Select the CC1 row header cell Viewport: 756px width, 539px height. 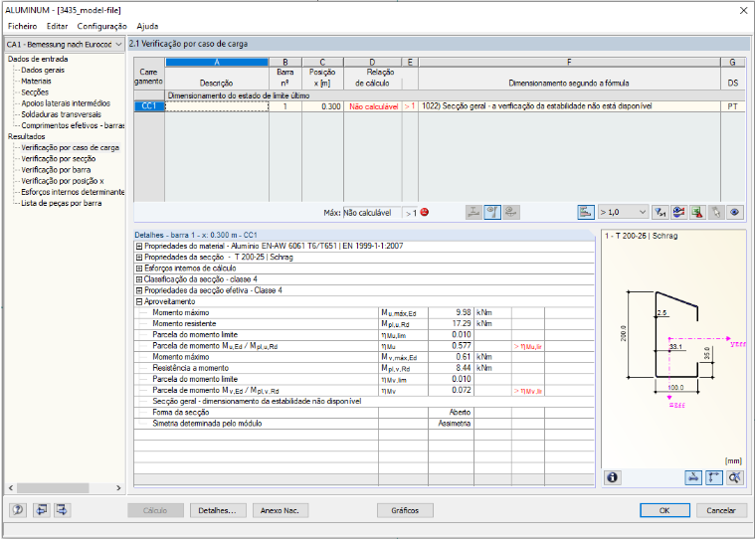pos(149,106)
